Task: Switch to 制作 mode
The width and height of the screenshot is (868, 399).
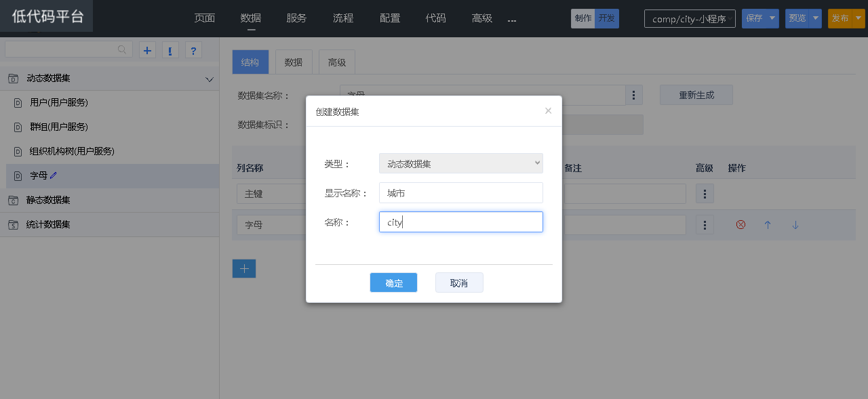Action: point(583,18)
